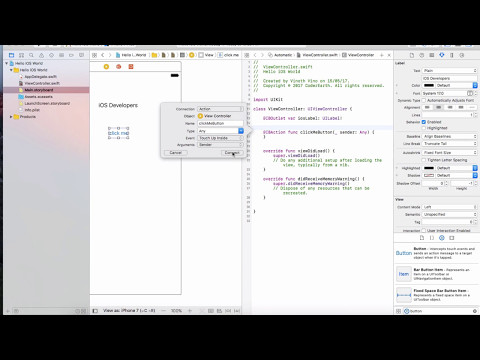
Task: Click the Exit icon in scene dock
Action: pos(131,67)
